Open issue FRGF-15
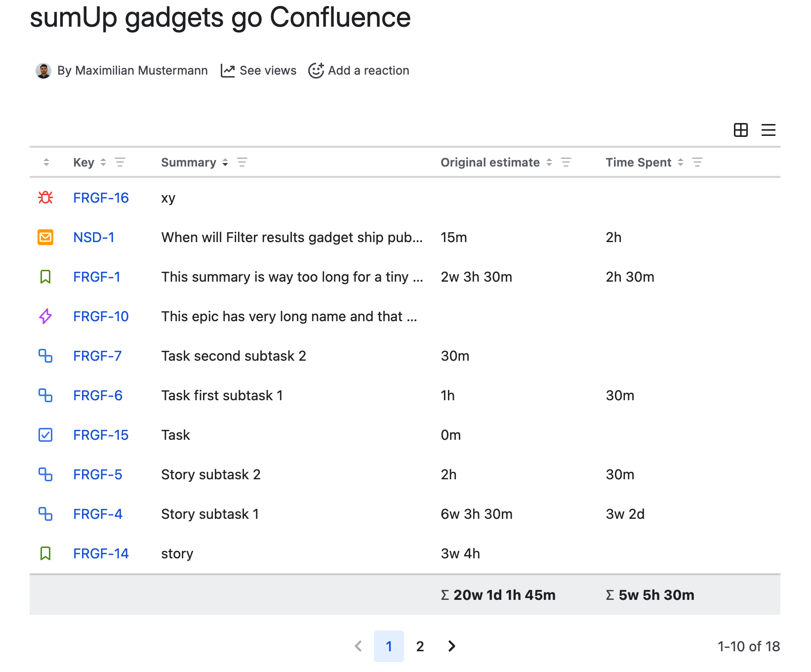811x672 pixels. [x=101, y=435]
